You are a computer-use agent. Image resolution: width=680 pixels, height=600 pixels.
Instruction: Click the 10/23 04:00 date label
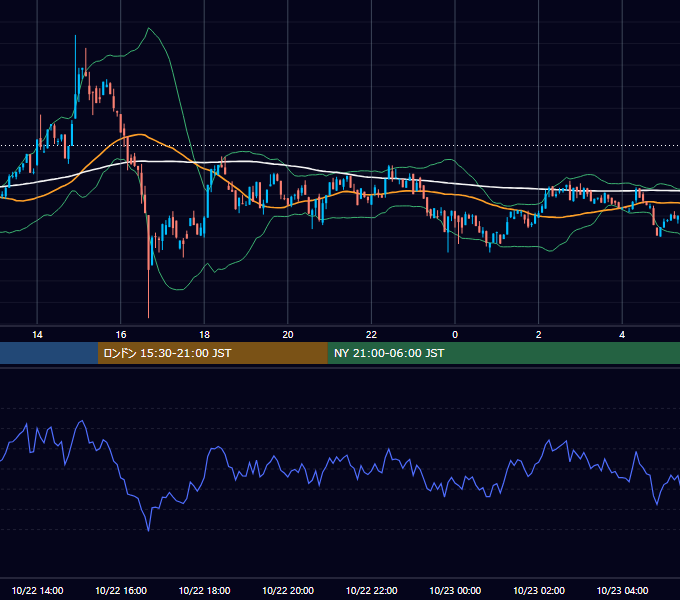(x=622, y=590)
